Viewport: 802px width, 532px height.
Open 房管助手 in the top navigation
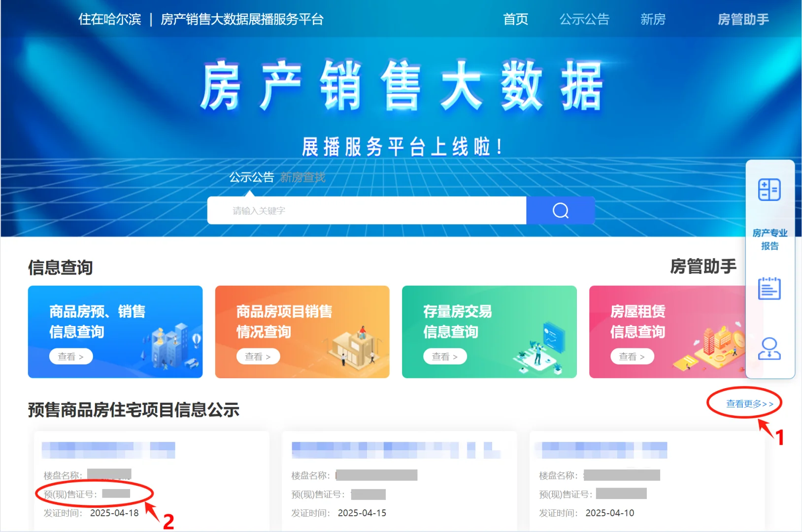point(743,19)
